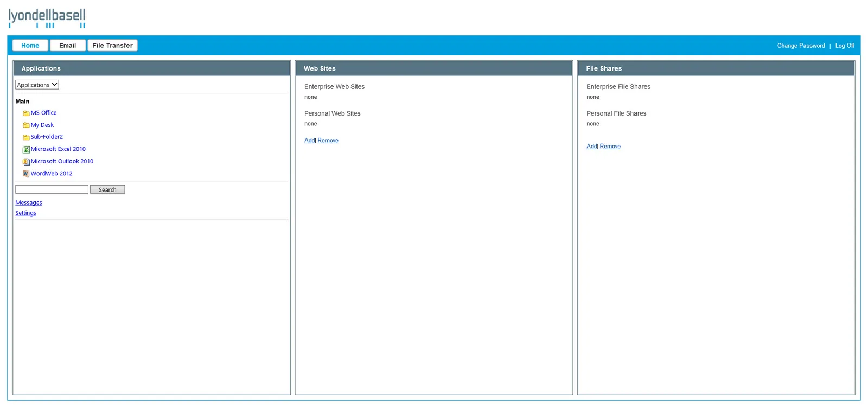Log Off from the portal
Image resolution: width=868 pixels, height=405 pixels.
[845, 46]
